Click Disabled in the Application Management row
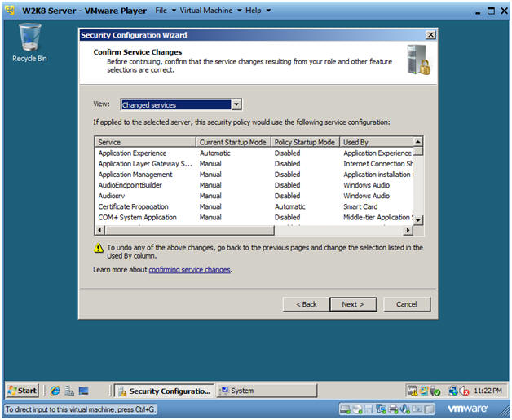The height and width of the screenshot is (420, 512). 287,175
